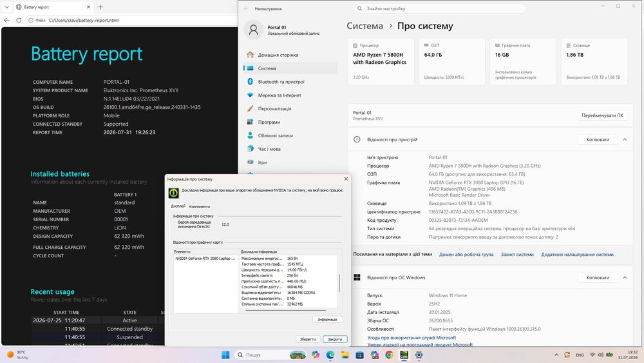Click the vertical scrollbar in NVIDIA details list
Screen dimensions: 644x363
339,283
